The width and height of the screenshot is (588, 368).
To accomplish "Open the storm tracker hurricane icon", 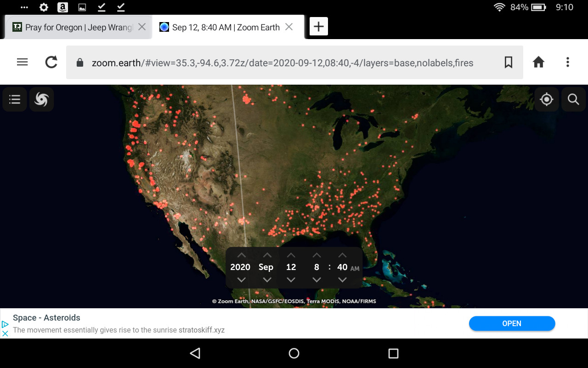I will [41, 99].
